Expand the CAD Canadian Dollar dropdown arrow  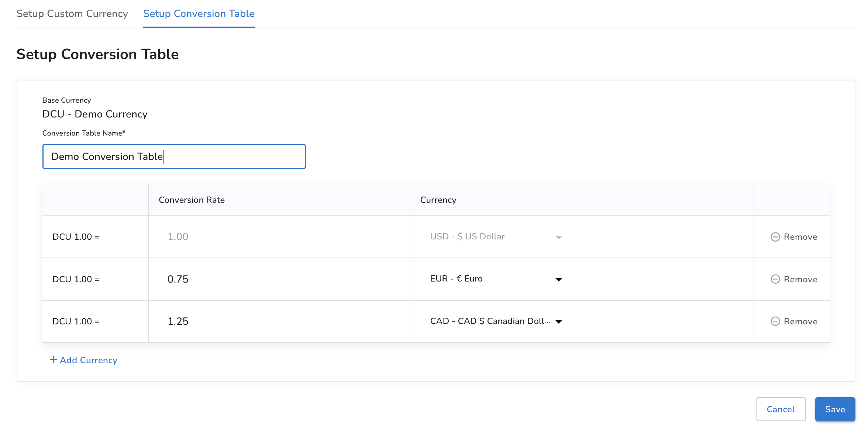(558, 321)
